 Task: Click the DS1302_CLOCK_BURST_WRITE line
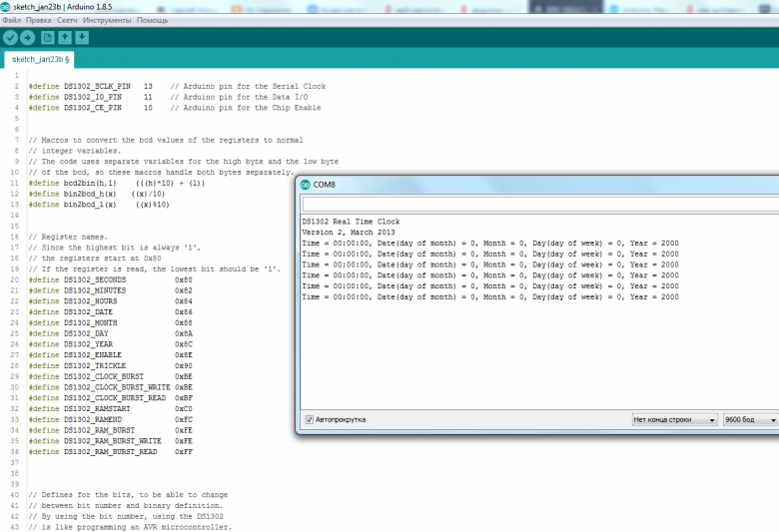[x=110, y=387]
